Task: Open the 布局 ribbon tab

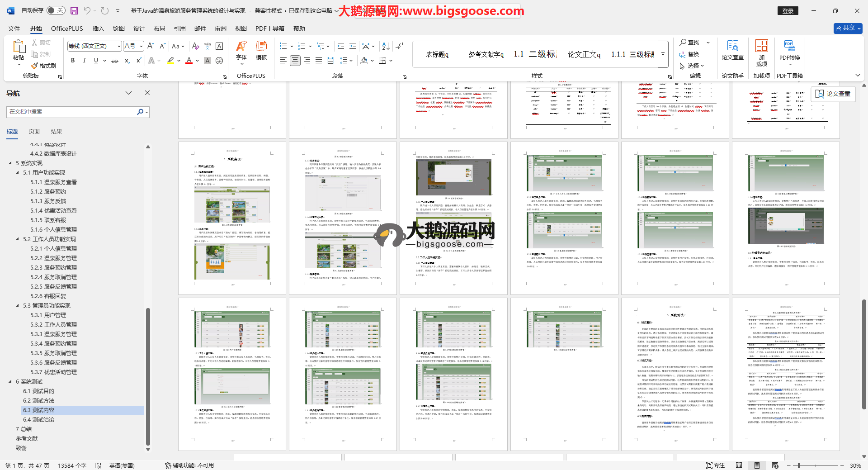Action: (x=159, y=28)
